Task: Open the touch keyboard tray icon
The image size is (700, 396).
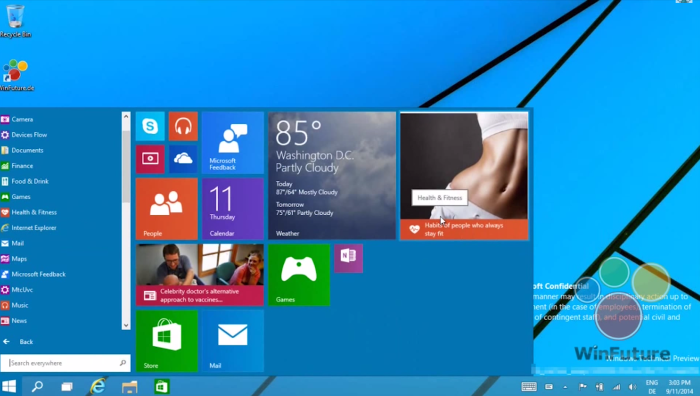Action: point(529,387)
